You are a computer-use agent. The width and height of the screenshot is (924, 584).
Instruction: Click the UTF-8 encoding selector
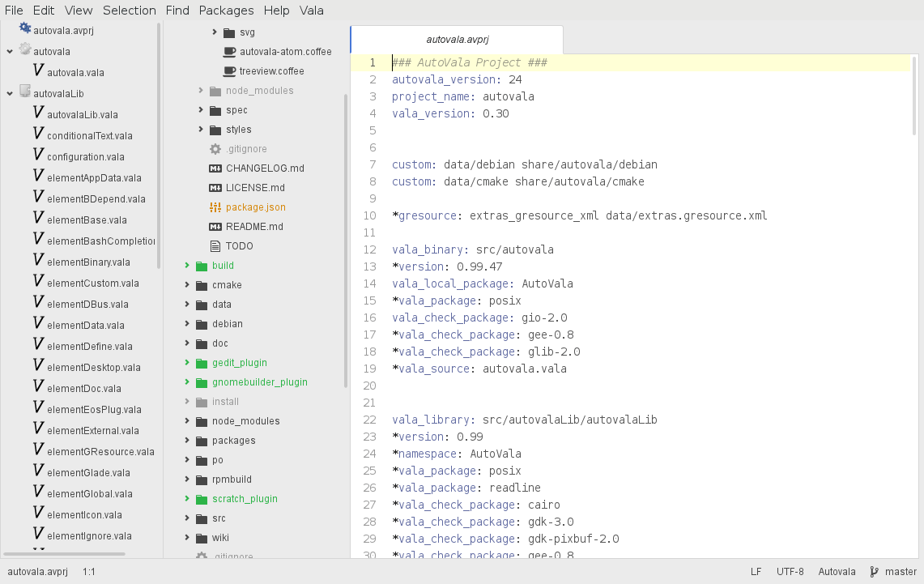tap(790, 572)
